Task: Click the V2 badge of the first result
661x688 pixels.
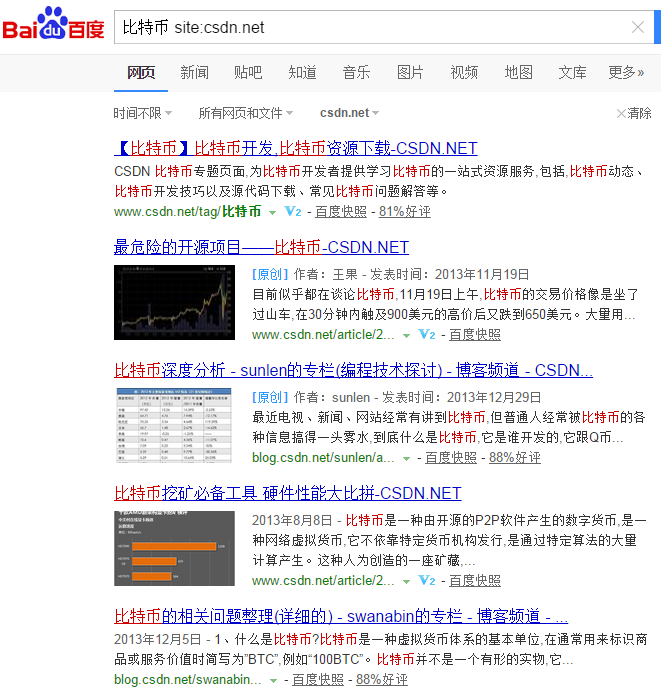Action: click(293, 211)
